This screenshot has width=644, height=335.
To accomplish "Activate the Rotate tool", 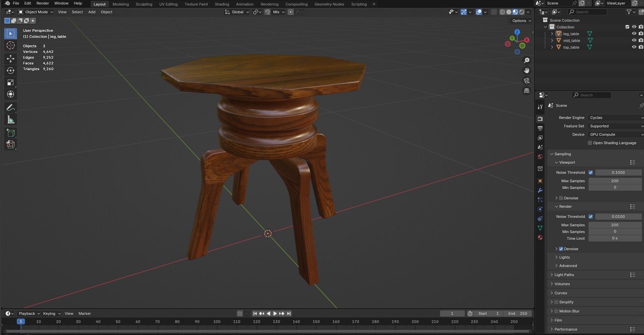I will [11, 71].
